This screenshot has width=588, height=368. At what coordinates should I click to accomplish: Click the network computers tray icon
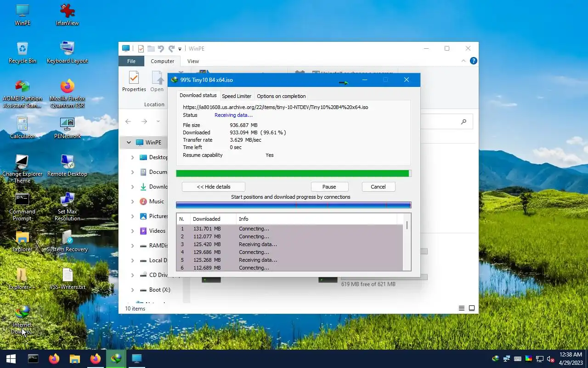click(x=506, y=359)
